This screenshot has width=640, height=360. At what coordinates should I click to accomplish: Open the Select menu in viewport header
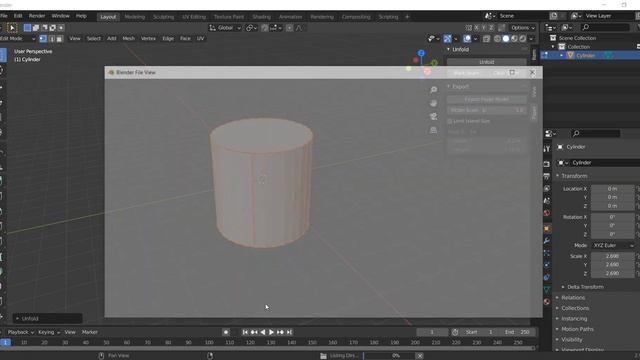tap(93, 38)
